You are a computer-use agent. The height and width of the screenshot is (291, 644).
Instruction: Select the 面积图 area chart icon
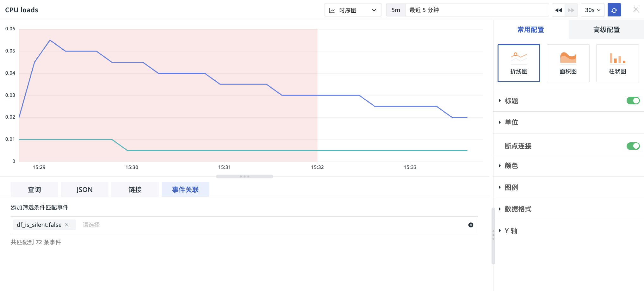tap(568, 63)
